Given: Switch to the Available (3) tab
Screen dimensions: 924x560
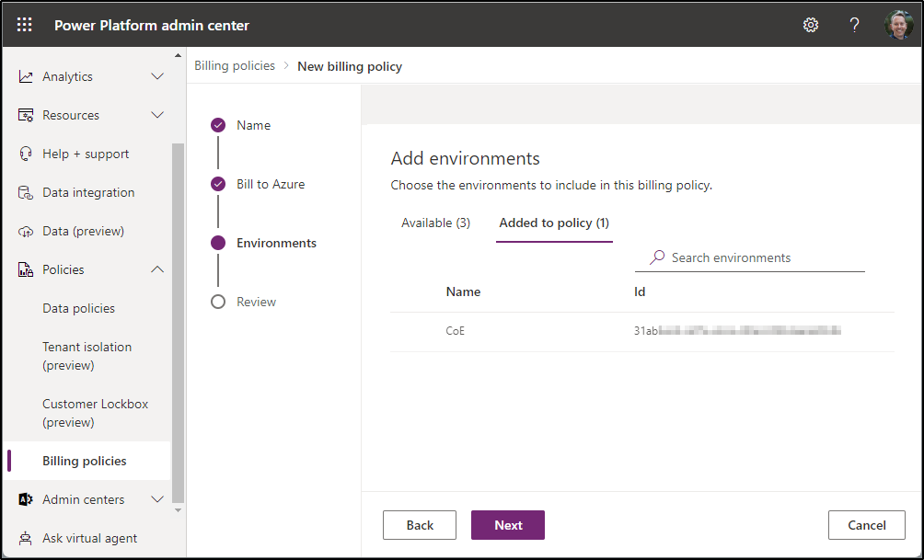Looking at the screenshot, I should click(435, 223).
